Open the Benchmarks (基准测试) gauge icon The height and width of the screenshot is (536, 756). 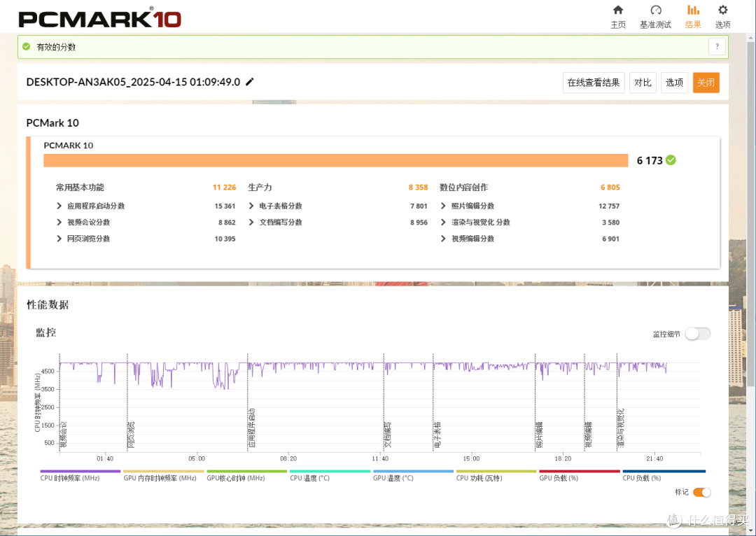[656, 10]
